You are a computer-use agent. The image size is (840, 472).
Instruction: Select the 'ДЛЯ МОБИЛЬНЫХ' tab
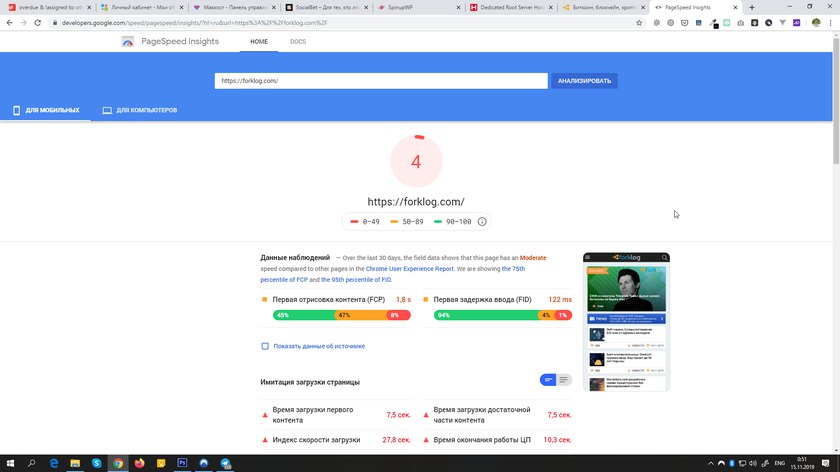click(46, 110)
